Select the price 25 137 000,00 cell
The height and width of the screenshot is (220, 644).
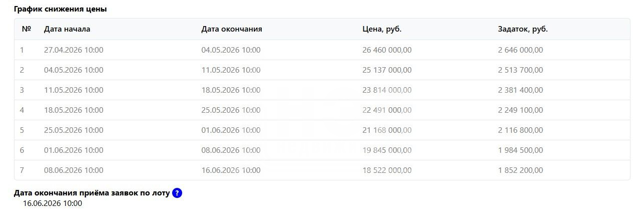tap(387, 70)
